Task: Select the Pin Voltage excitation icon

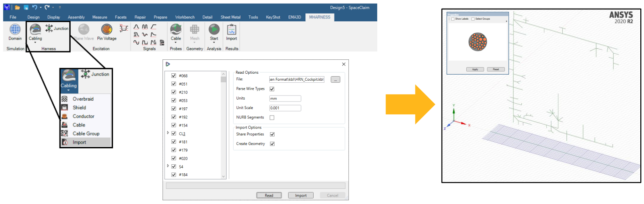Action: tap(107, 29)
